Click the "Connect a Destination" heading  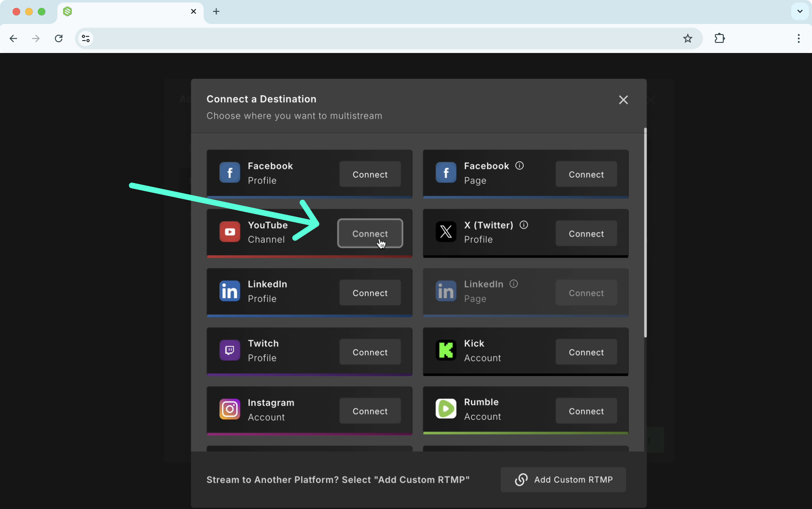point(261,99)
